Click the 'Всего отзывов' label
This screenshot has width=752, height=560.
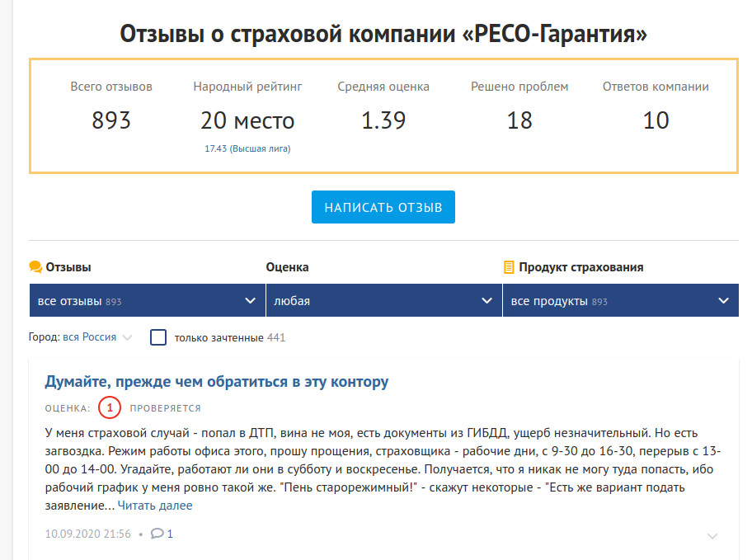click(111, 87)
